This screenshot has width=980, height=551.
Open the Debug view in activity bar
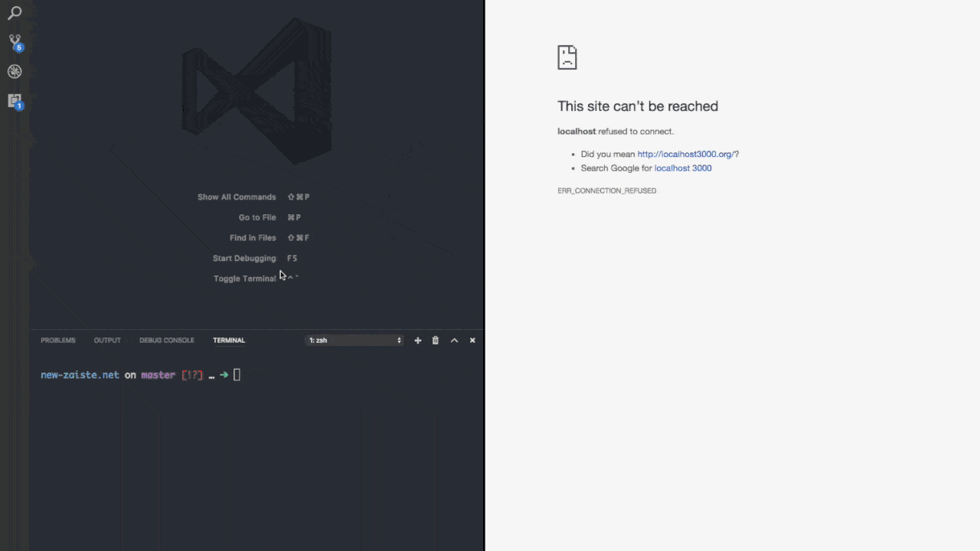coord(15,71)
